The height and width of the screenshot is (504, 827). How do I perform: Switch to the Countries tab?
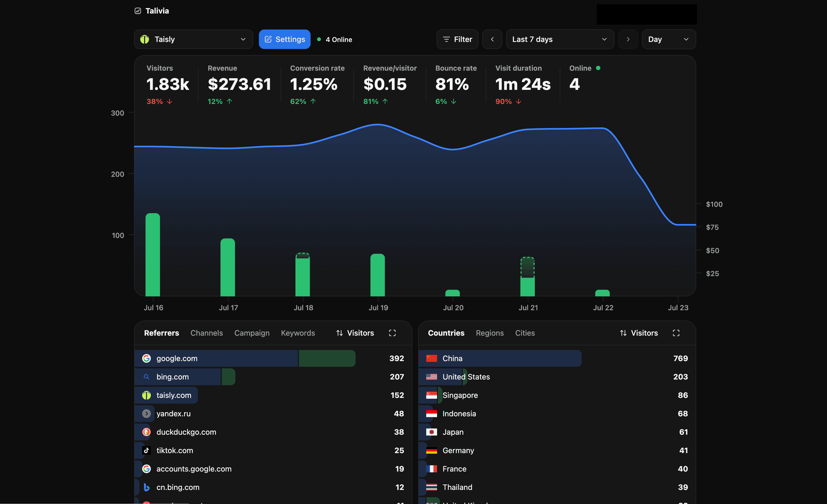point(446,333)
